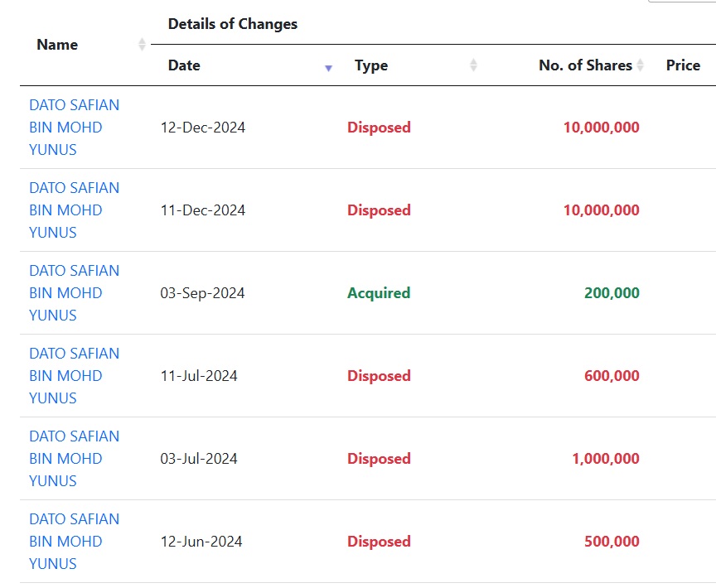Click the Date column descending sort arrow
This screenshot has width=716, height=588.
pyautogui.click(x=328, y=69)
